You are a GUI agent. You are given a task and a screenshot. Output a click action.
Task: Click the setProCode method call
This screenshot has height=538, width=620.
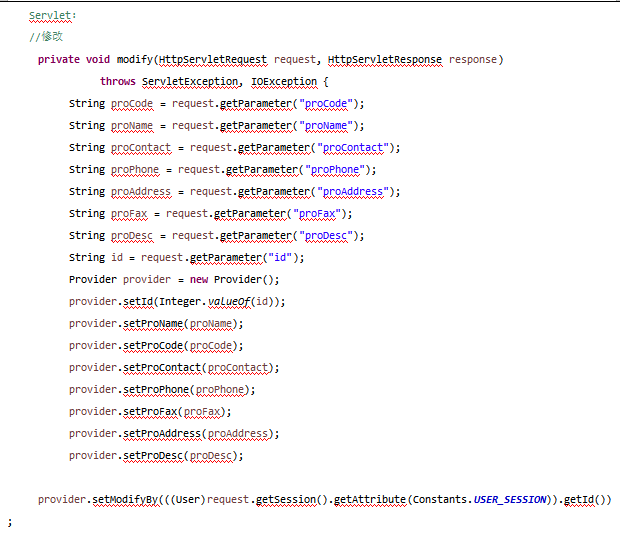coord(153,346)
